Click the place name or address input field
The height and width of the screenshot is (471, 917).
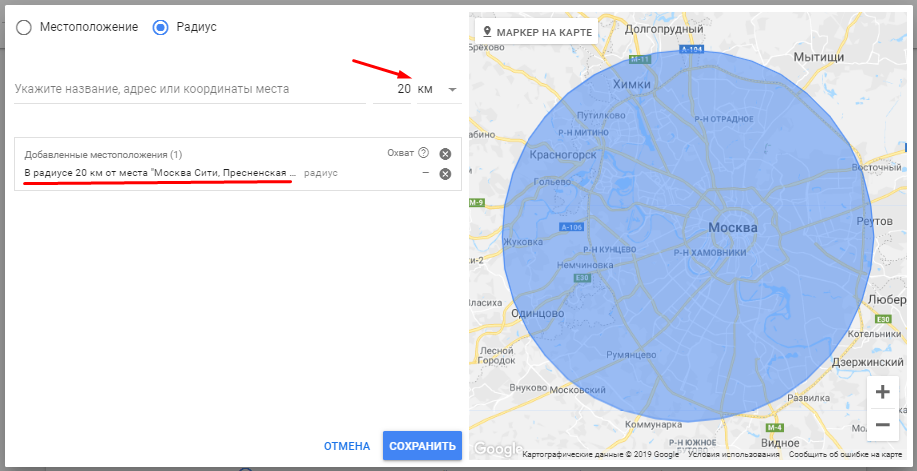tap(190, 90)
